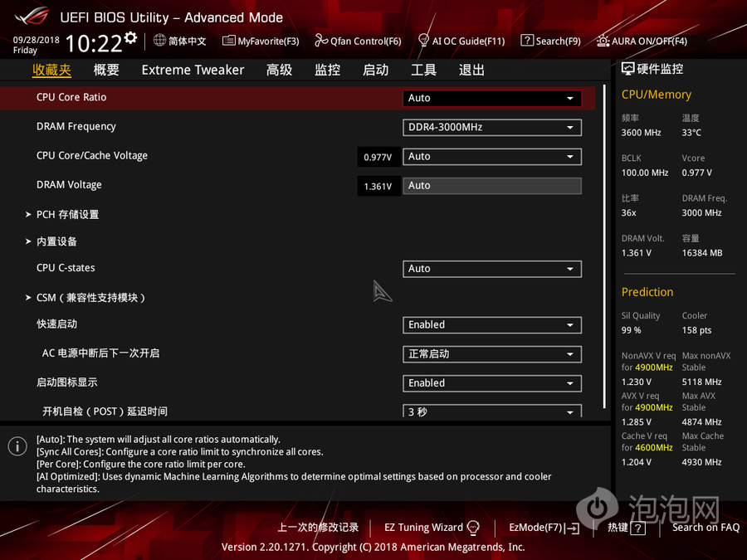Click the globe language icon for 简体中文
The height and width of the screenshot is (560, 747).
[160, 41]
